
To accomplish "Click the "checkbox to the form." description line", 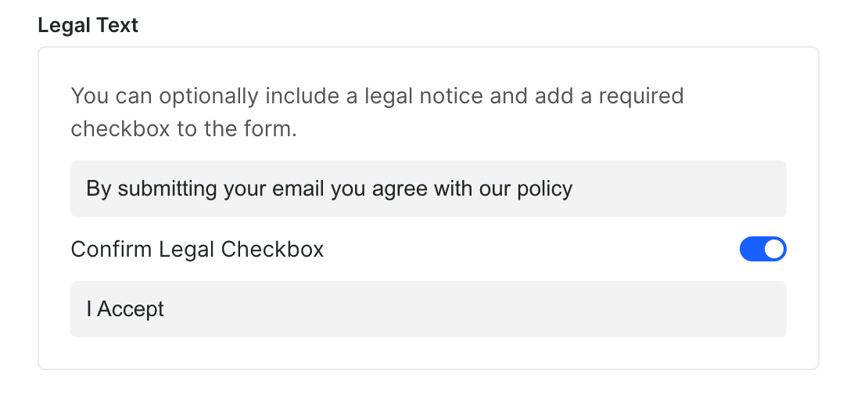I will click(184, 128).
